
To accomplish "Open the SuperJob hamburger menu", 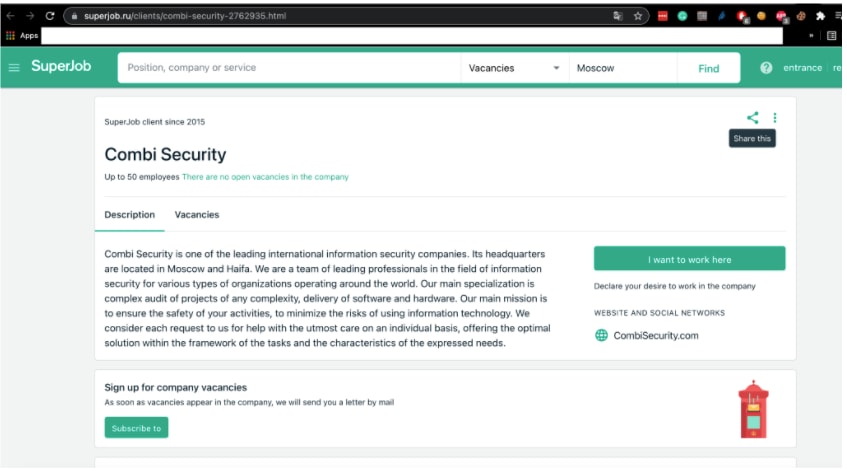I will (x=14, y=68).
